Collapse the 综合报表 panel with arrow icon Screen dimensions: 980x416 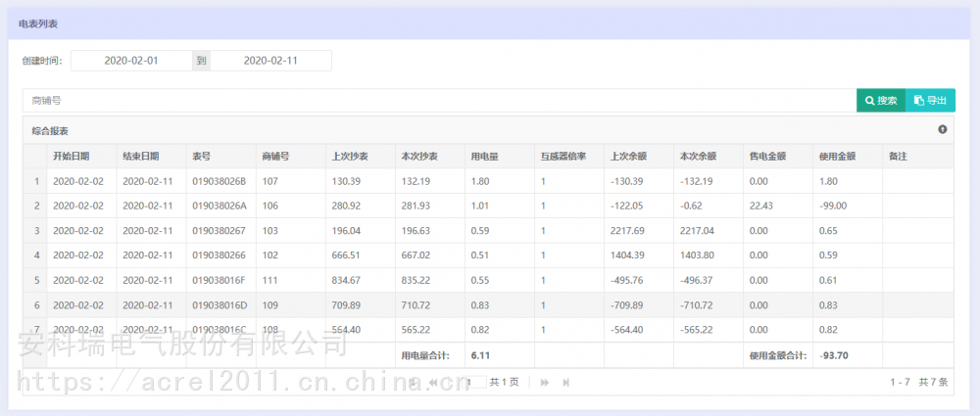[943, 129]
